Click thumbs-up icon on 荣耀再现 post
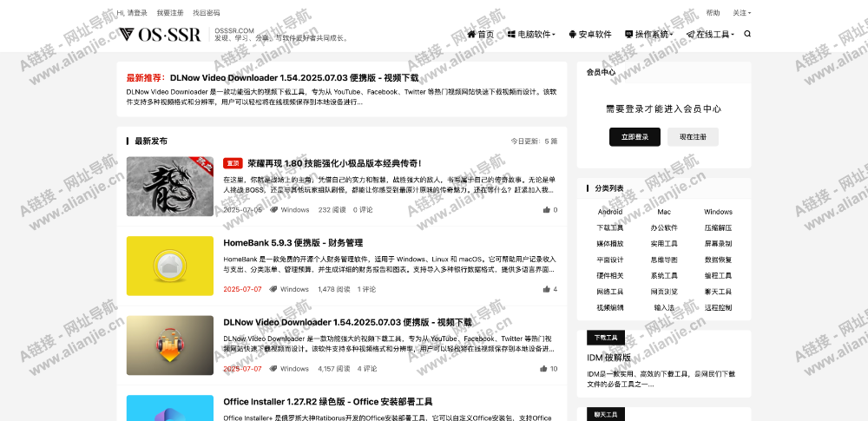 [546, 210]
